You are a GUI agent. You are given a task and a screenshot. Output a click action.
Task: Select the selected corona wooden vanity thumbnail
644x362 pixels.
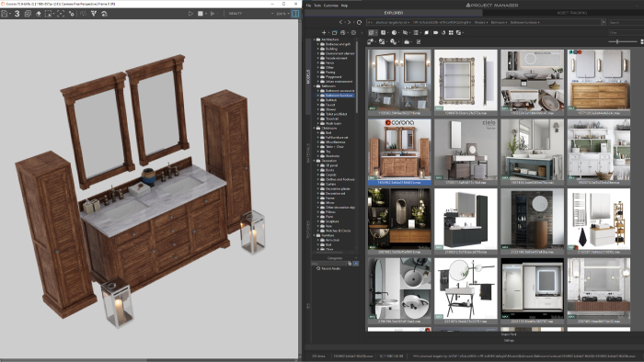[399, 152]
